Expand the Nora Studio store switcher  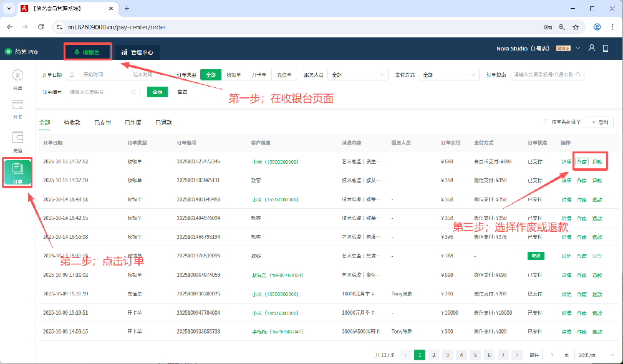coord(577,48)
